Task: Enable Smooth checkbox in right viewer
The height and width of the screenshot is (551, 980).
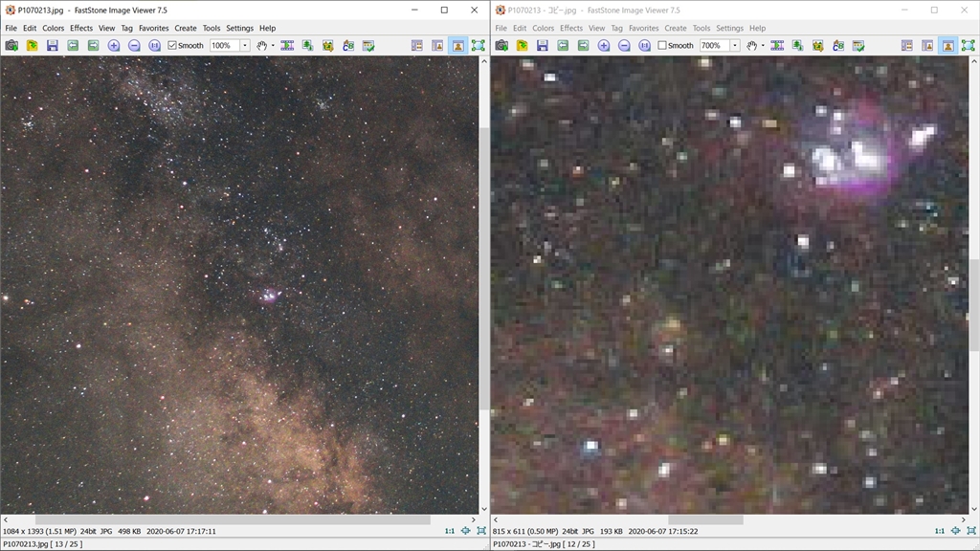Action: pyautogui.click(x=662, y=45)
